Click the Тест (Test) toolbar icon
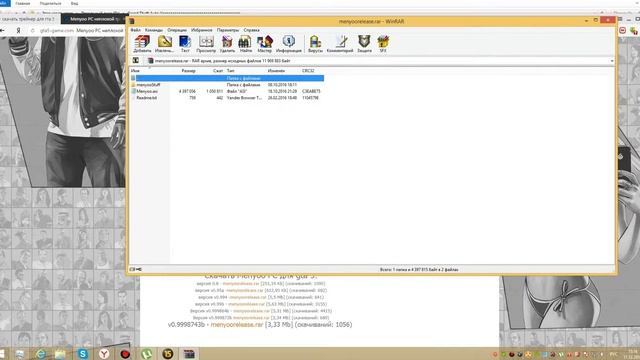 (x=185, y=44)
